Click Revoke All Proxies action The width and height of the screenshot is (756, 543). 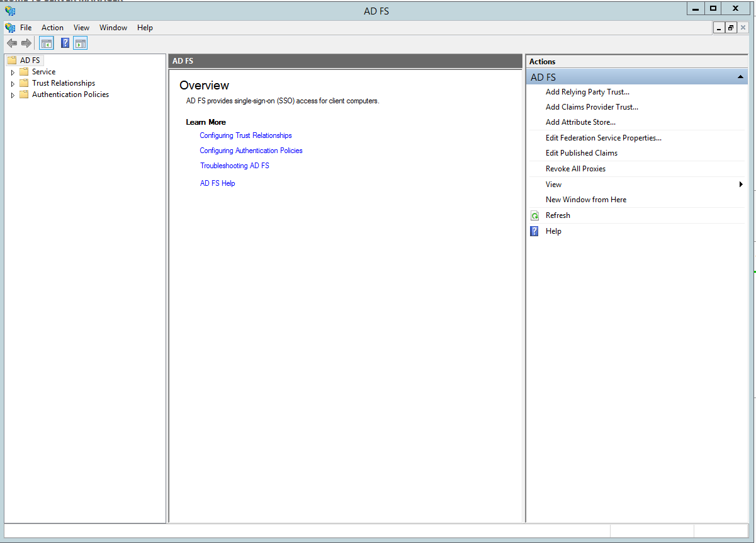pyautogui.click(x=575, y=169)
